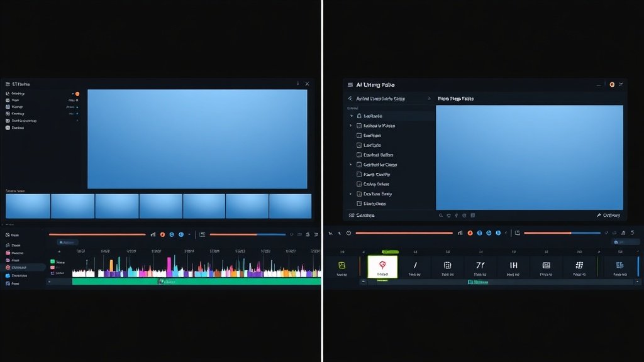
Task: Select the fifth, longest-labeled item in left window sidebar
Action: click(x=21, y=121)
